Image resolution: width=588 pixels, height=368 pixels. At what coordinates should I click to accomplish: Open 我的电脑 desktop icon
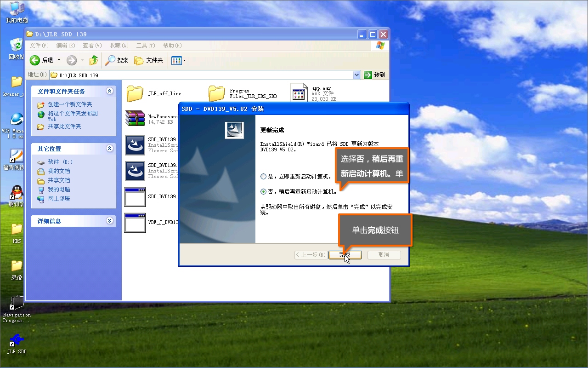click(x=17, y=12)
